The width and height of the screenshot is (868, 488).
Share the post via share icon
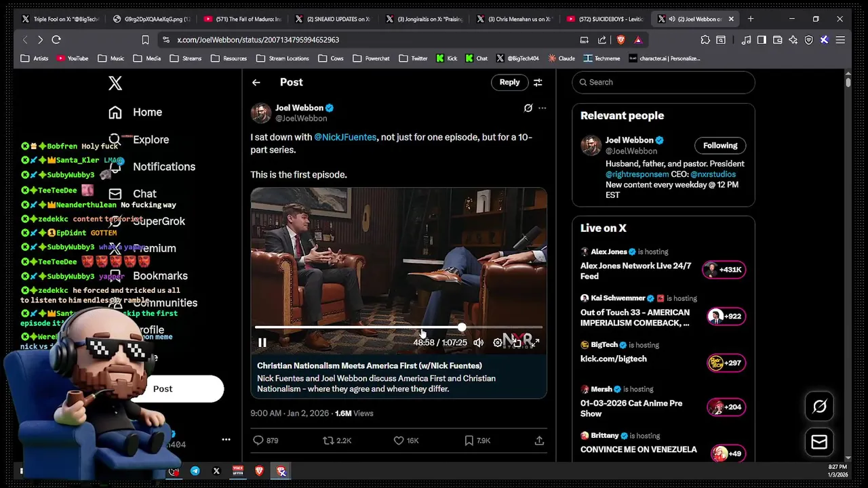coord(539,441)
